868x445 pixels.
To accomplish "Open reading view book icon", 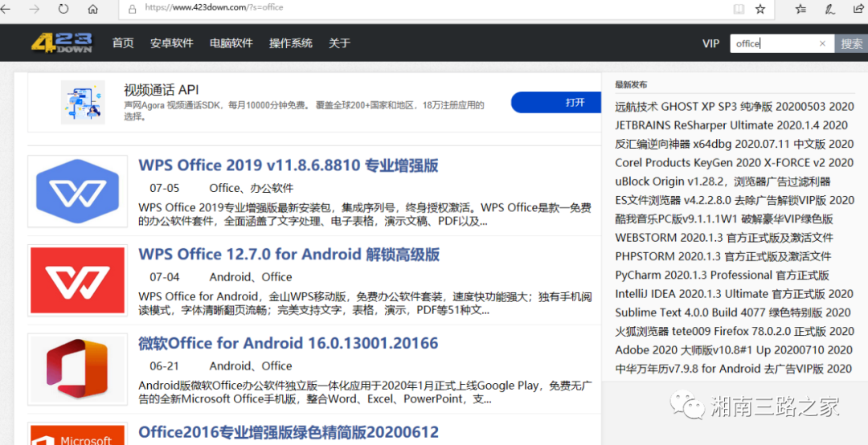I will tap(739, 9).
